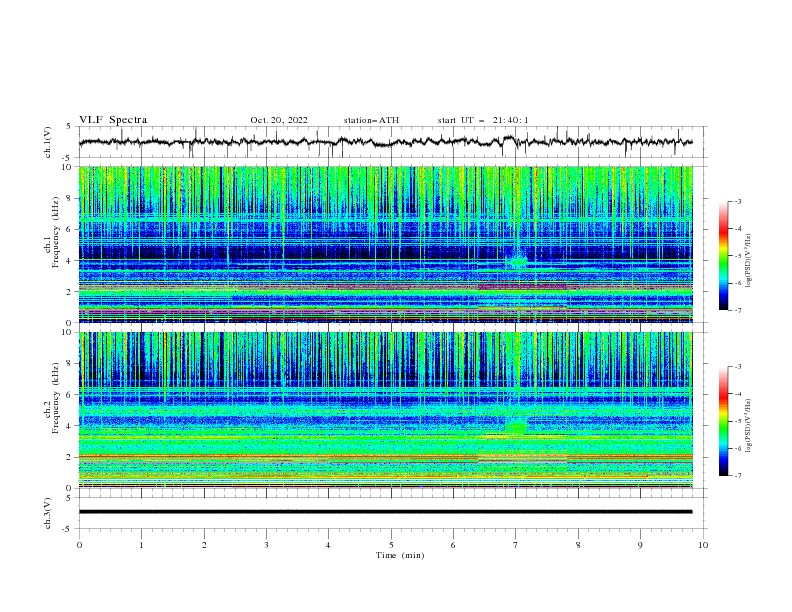Click the "start UT = 21:40:1" text
Viewport: 792px width, 612px height.
click(x=483, y=120)
